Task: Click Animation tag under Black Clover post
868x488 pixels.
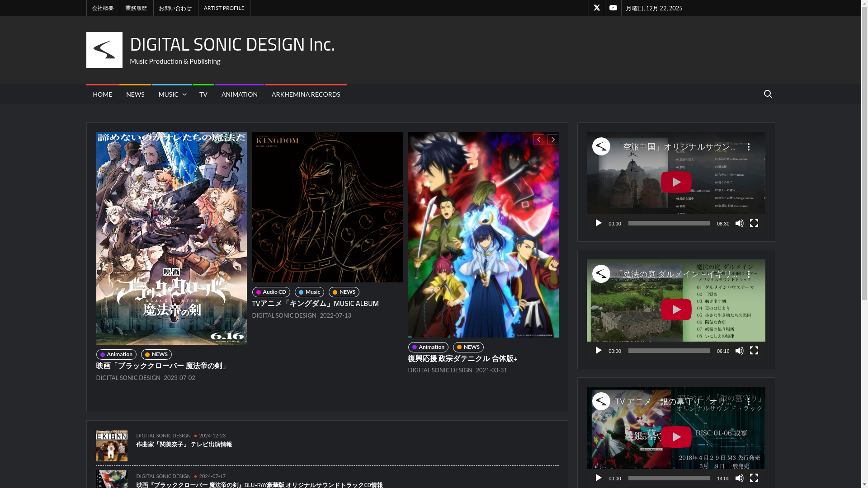Action: point(116,354)
